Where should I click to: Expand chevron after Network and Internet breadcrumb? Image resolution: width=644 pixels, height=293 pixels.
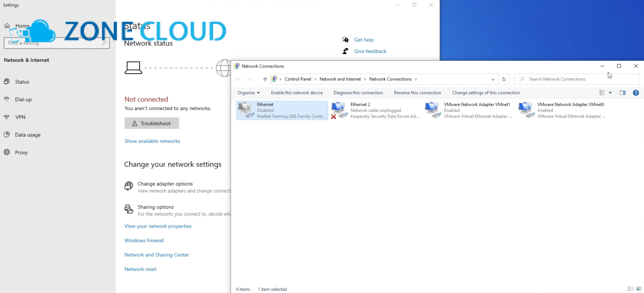coord(365,79)
